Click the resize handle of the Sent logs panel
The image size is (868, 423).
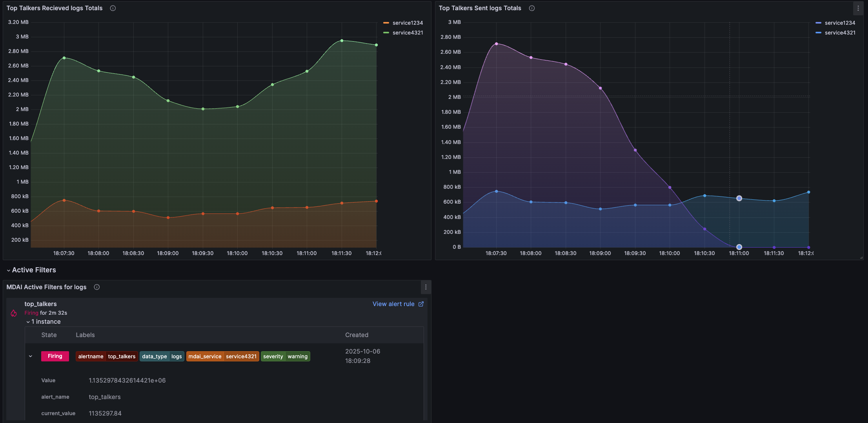coord(861,257)
